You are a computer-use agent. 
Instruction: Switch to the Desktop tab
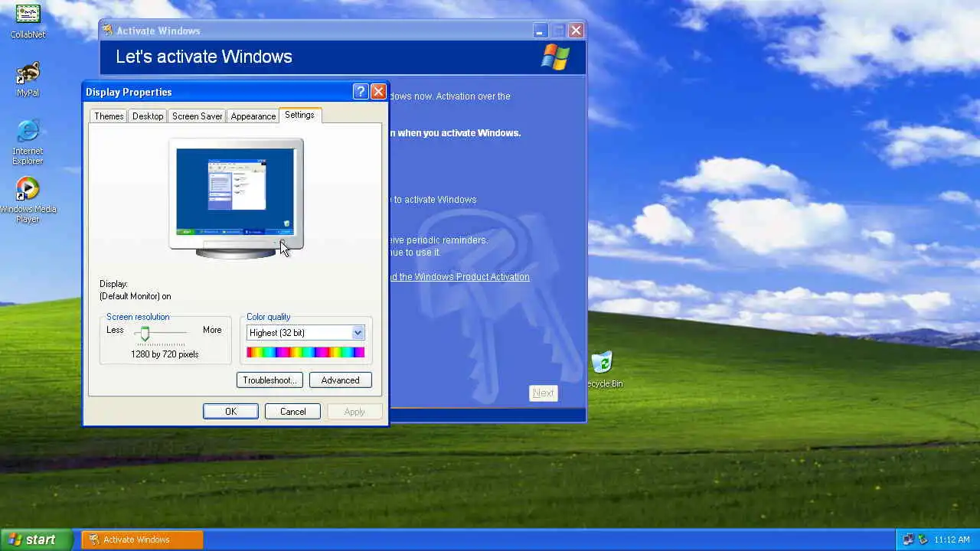pos(148,116)
